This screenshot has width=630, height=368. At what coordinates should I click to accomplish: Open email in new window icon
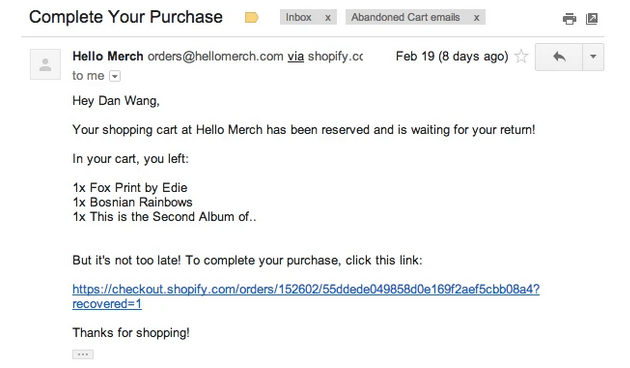(x=592, y=18)
